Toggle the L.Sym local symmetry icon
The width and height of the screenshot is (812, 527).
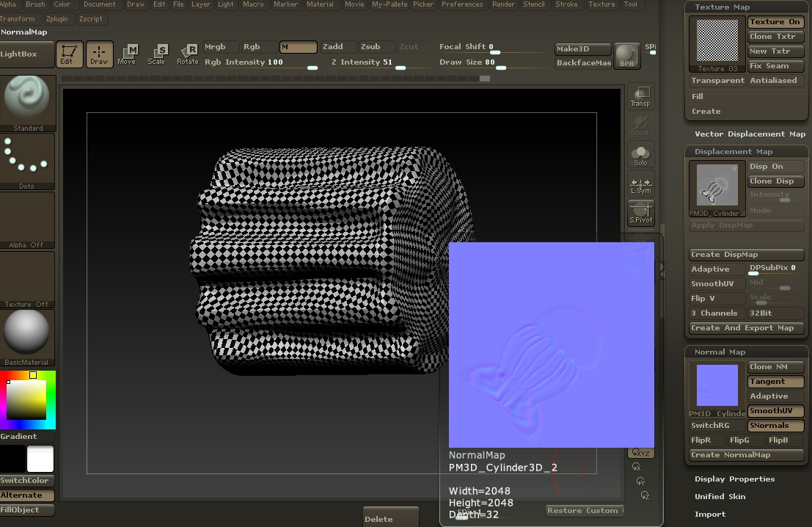pos(640,185)
